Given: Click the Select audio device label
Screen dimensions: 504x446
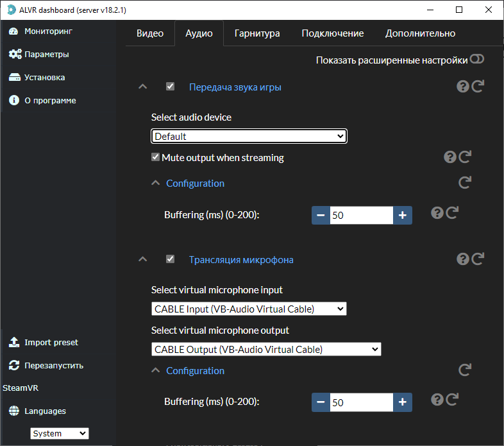Looking at the screenshot, I should point(191,117).
